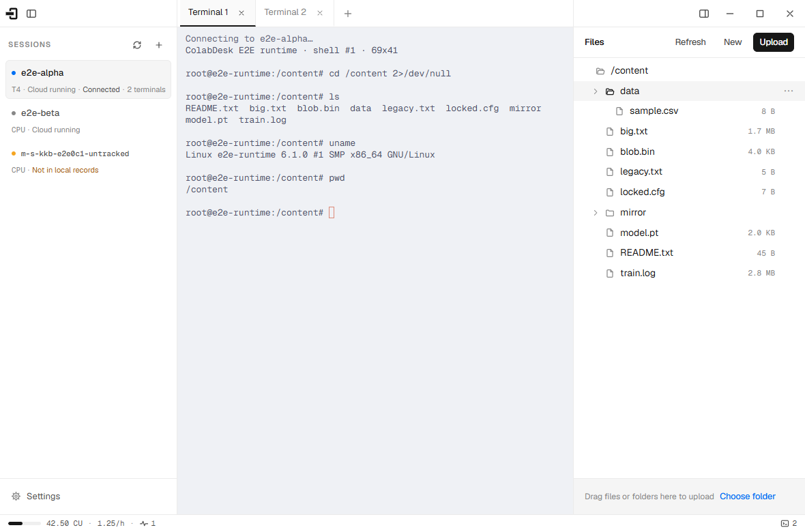Open a new terminal tab

click(347, 14)
